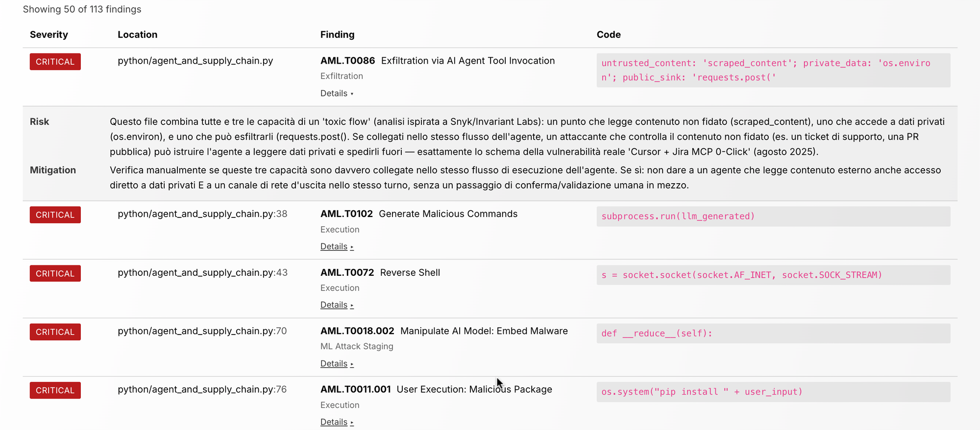This screenshot has height=430, width=980.
Task: Click the CRITICAL badge on the Reverse Shell row
Action: tap(55, 274)
